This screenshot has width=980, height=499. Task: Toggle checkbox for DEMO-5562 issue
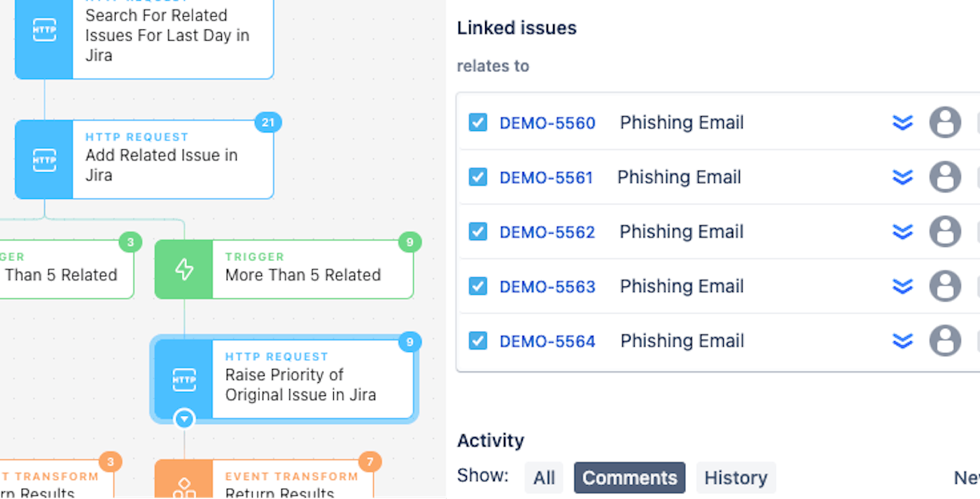click(478, 232)
